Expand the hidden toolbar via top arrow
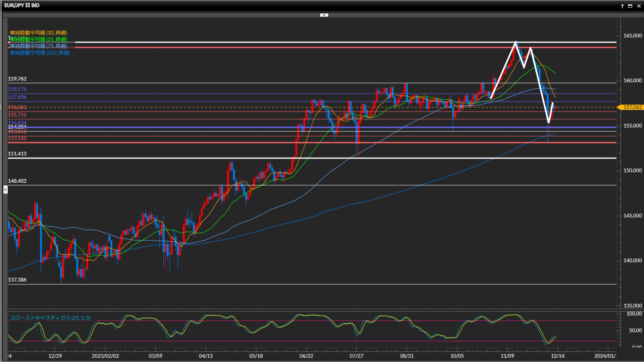Viewport: 644px width, 362px height. (324, 15)
